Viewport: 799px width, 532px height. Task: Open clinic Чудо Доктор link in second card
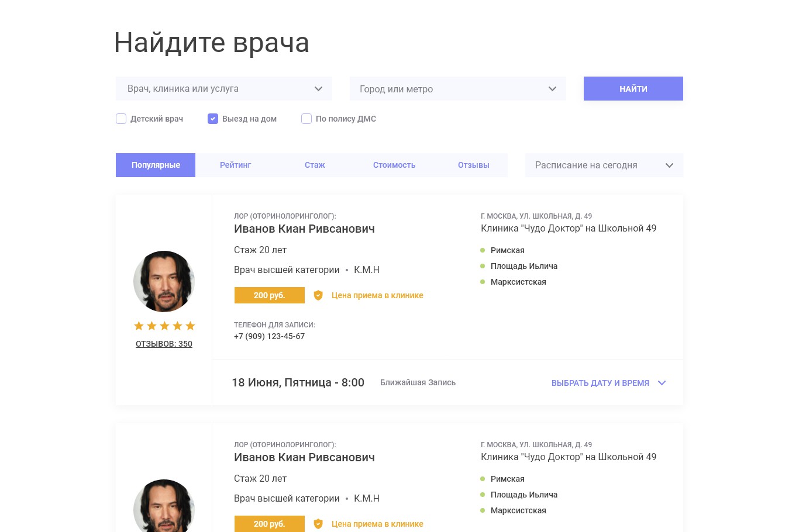click(x=569, y=457)
